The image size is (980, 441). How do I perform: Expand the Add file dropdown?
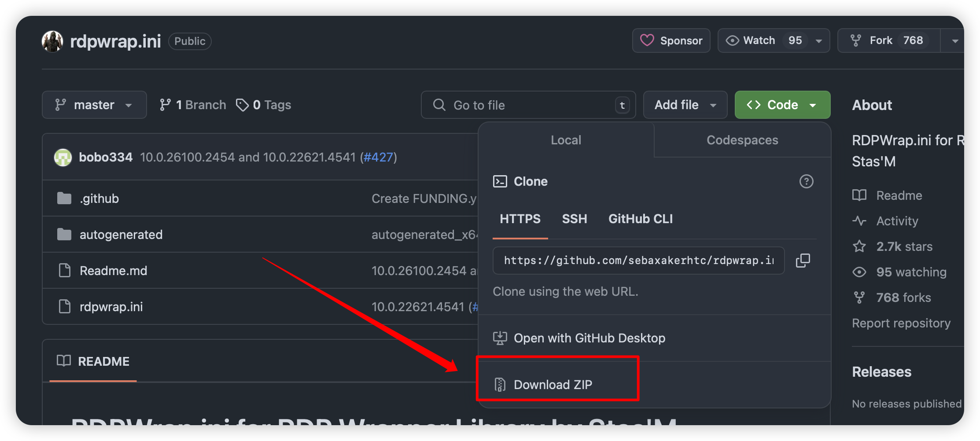click(x=685, y=105)
